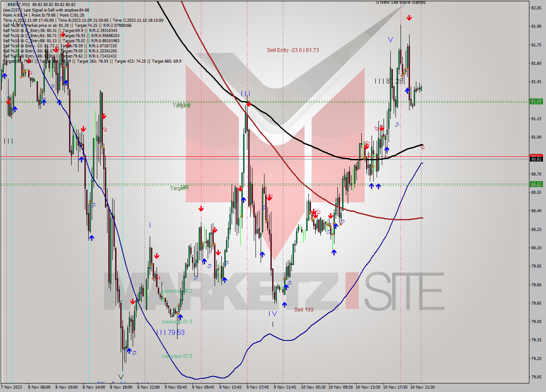Click the blue 'I I I 79.53' wave label

[170, 332]
